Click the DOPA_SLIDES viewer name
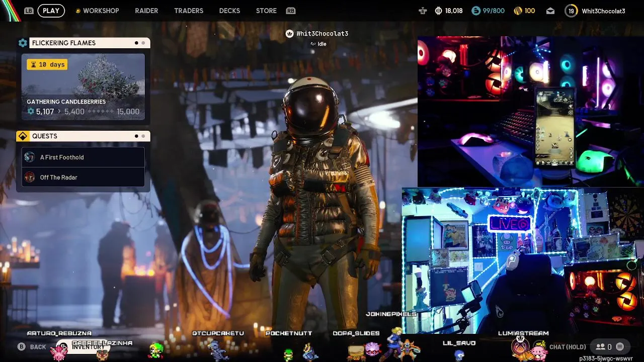 point(356,333)
